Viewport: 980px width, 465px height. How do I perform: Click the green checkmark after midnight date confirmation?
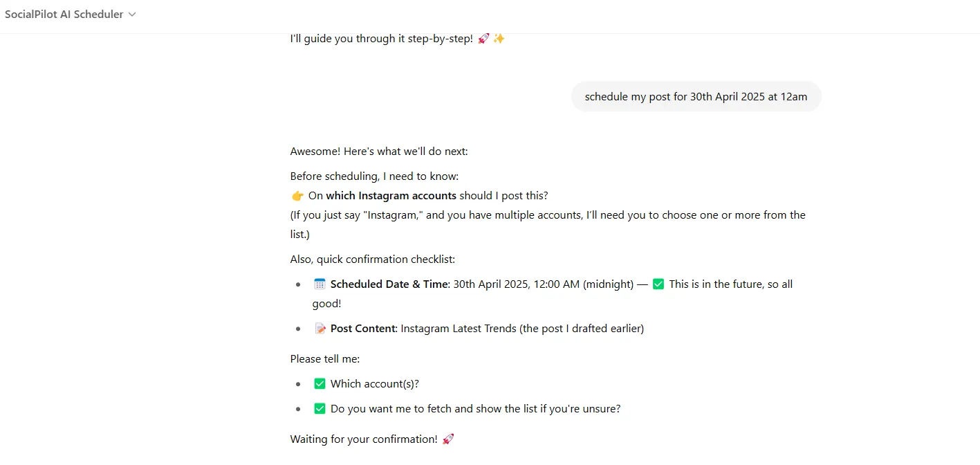coord(658,284)
